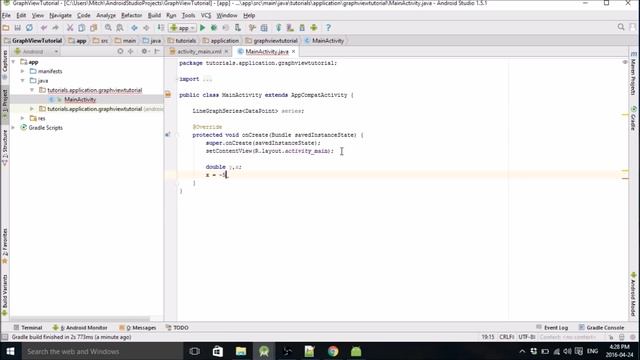Open the Gradle Console

(x=601, y=328)
